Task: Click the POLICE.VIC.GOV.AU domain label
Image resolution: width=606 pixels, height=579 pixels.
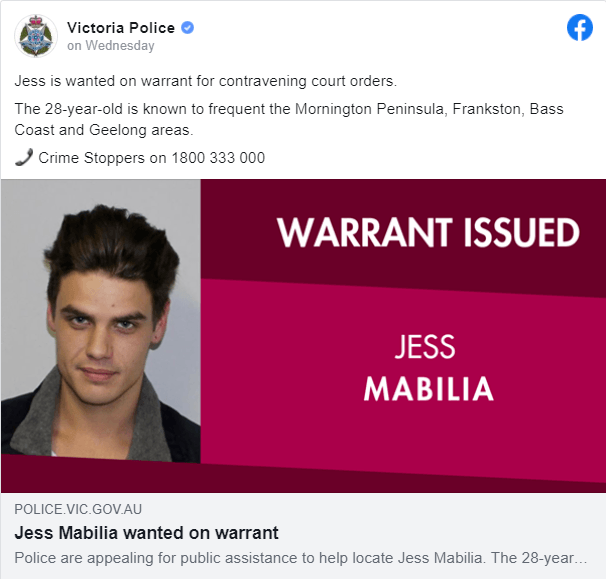Action: (x=78, y=509)
